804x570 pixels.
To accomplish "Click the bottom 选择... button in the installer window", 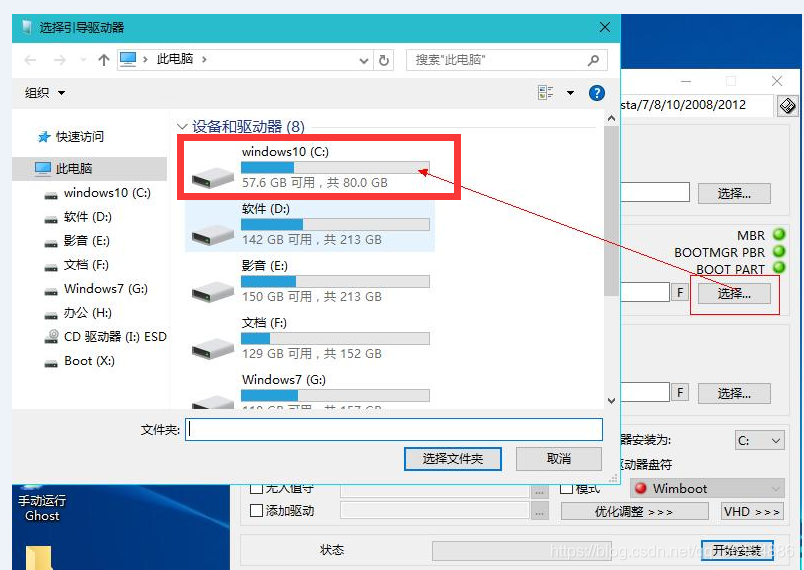I will tap(734, 394).
